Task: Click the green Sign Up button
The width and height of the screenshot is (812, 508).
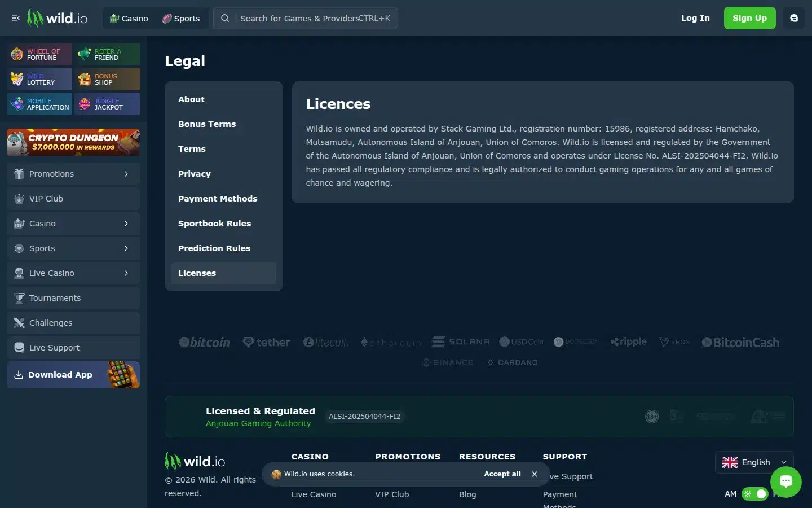Action: point(749,18)
